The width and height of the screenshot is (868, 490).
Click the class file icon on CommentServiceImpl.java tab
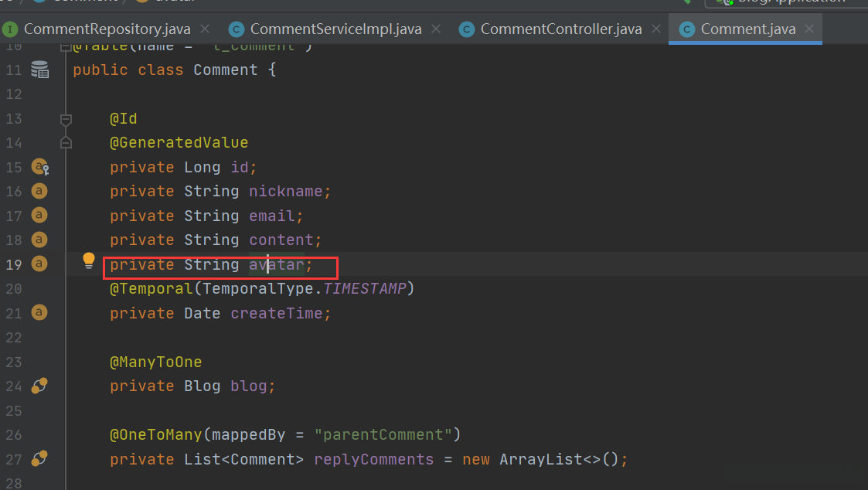click(x=237, y=29)
